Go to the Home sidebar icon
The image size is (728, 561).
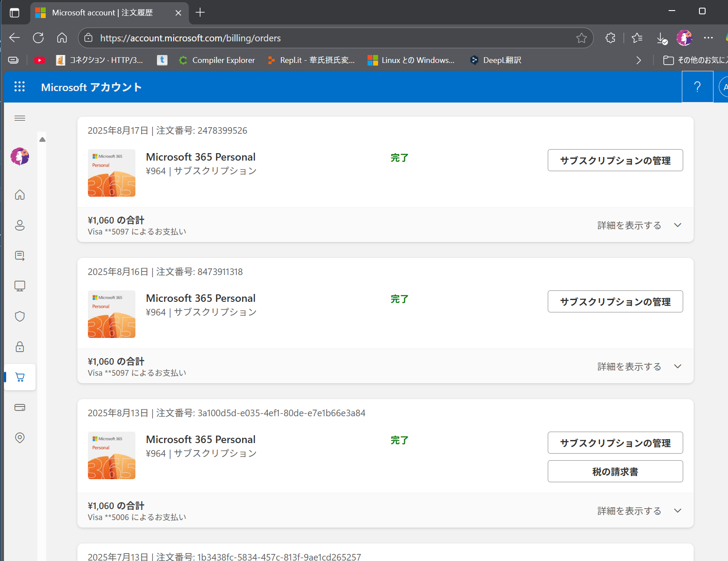(20, 194)
